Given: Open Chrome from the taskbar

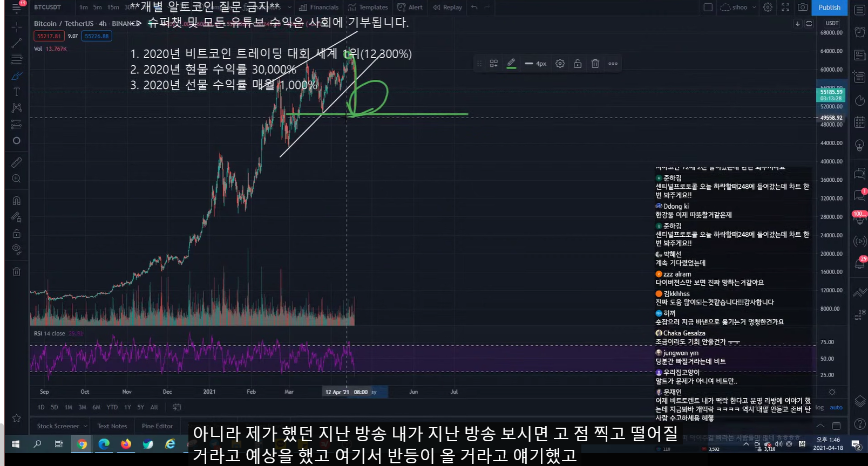Looking at the screenshot, I should 82,444.
